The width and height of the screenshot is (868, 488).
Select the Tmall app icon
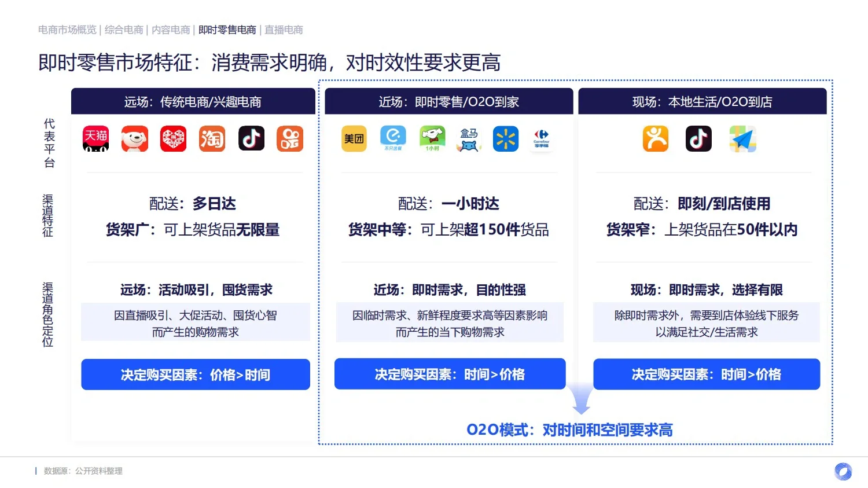click(x=95, y=139)
